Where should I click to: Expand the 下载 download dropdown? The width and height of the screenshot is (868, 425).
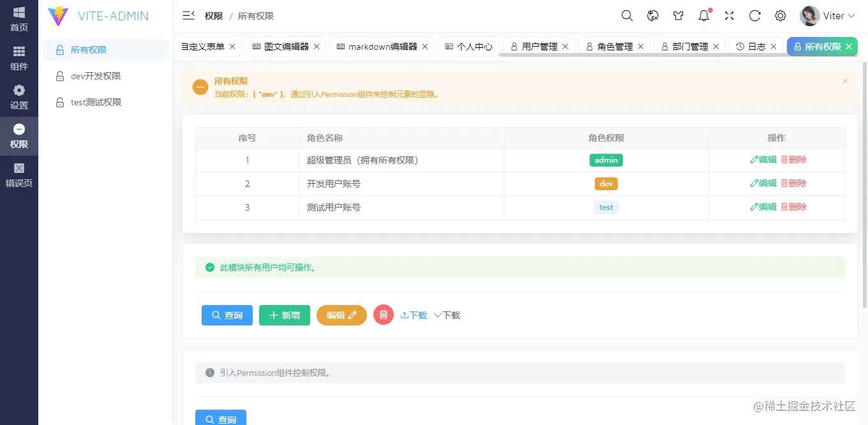pyautogui.click(x=447, y=315)
